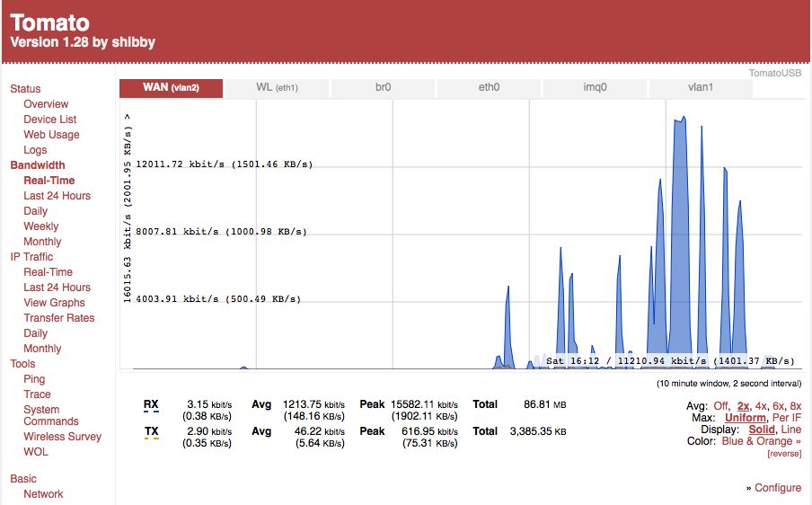Set averaging to 6x
This screenshot has width=812, height=505.
(778, 406)
